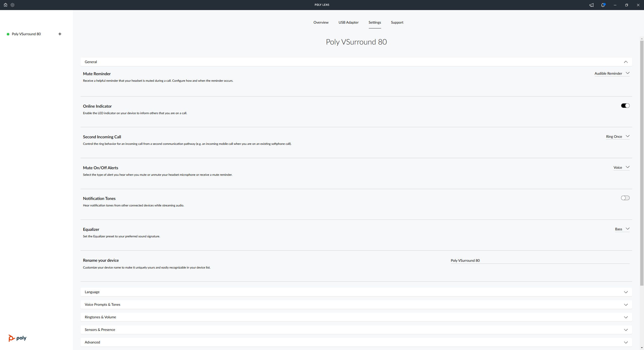
Task: Click the Rename your device name field
Action: click(x=540, y=260)
